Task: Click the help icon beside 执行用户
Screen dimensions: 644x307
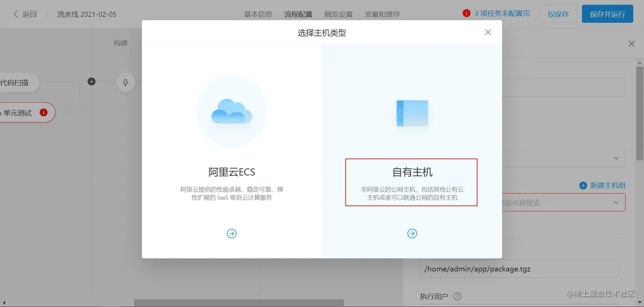Action: (457, 296)
